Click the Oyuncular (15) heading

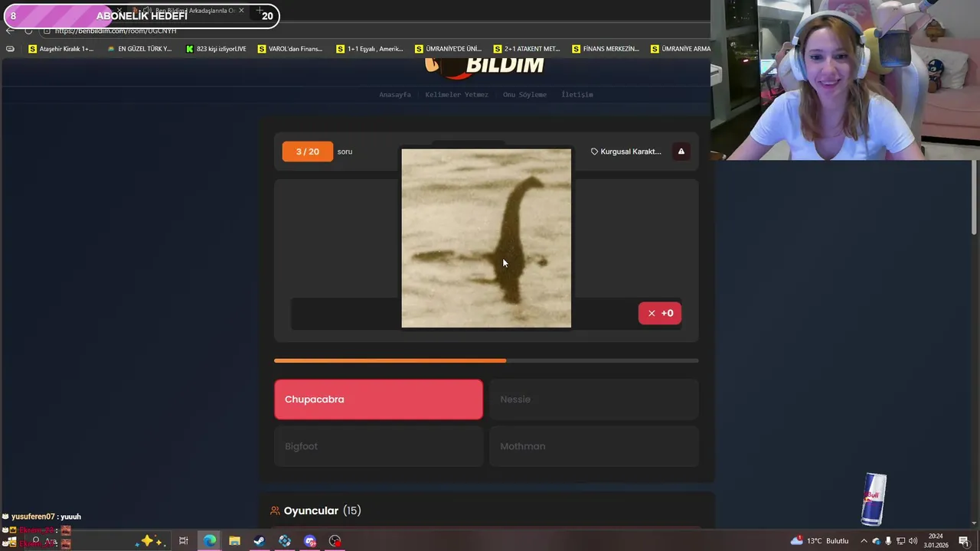point(322,510)
